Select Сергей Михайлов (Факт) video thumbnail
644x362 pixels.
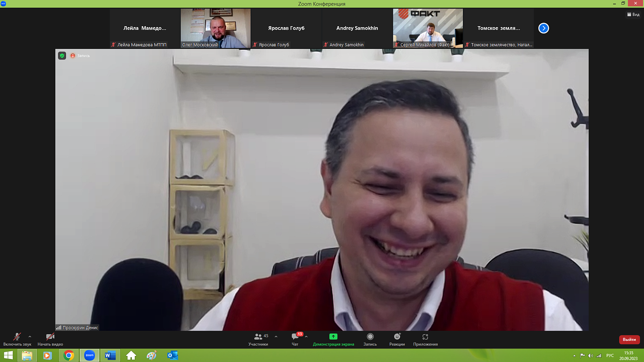[428, 28]
